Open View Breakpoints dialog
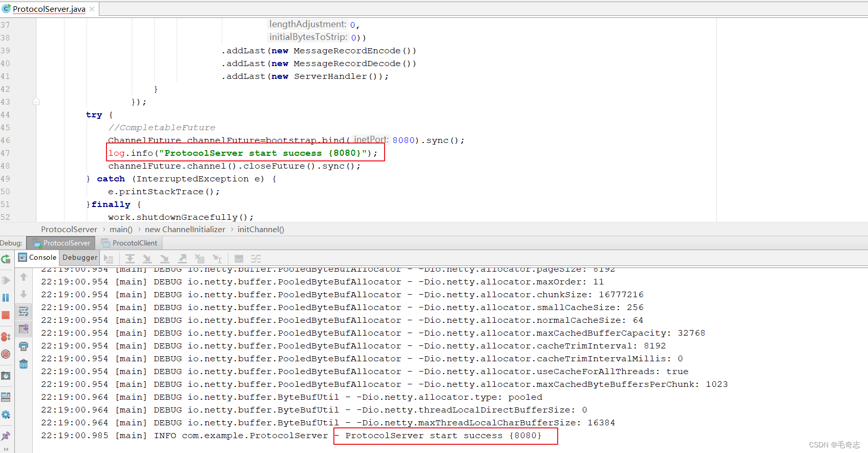Screen dimensions: 868x453 (x=6, y=337)
